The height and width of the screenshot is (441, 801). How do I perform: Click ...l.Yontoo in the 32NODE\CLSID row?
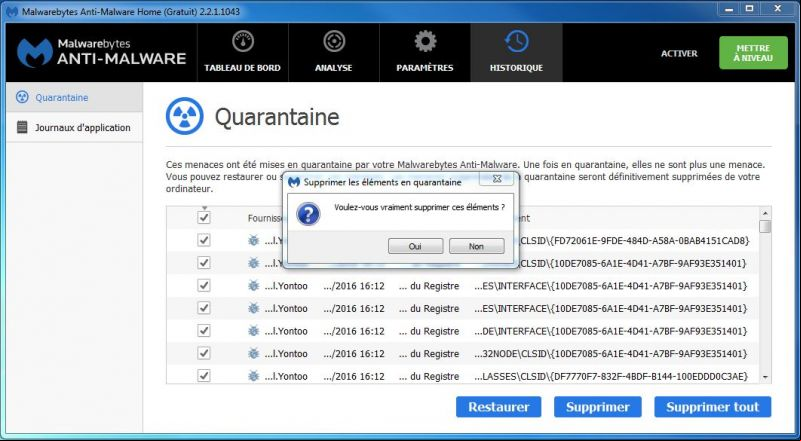coord(286,354)
